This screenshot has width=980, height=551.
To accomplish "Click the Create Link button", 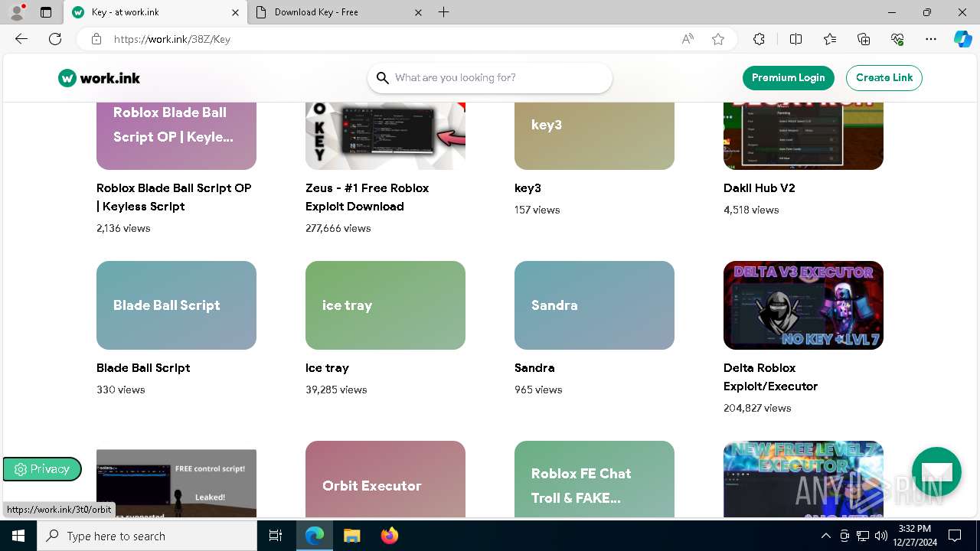I will (x=884, y=78).
